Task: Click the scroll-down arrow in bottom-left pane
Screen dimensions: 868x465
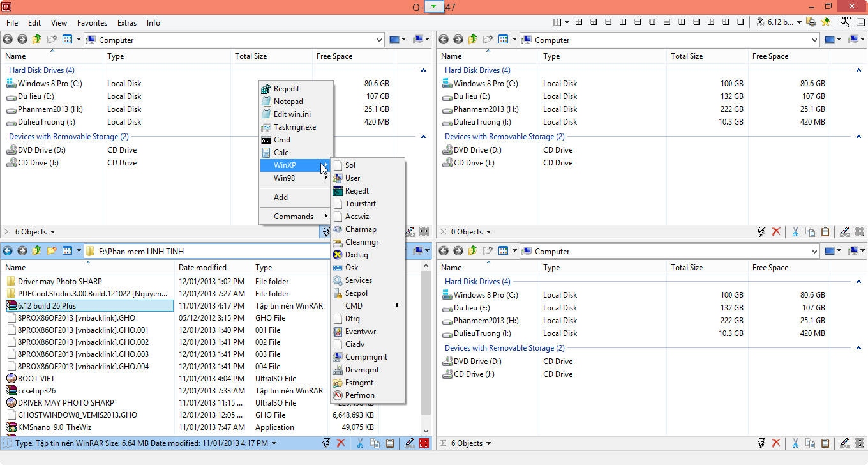Action: click(426, 431)
